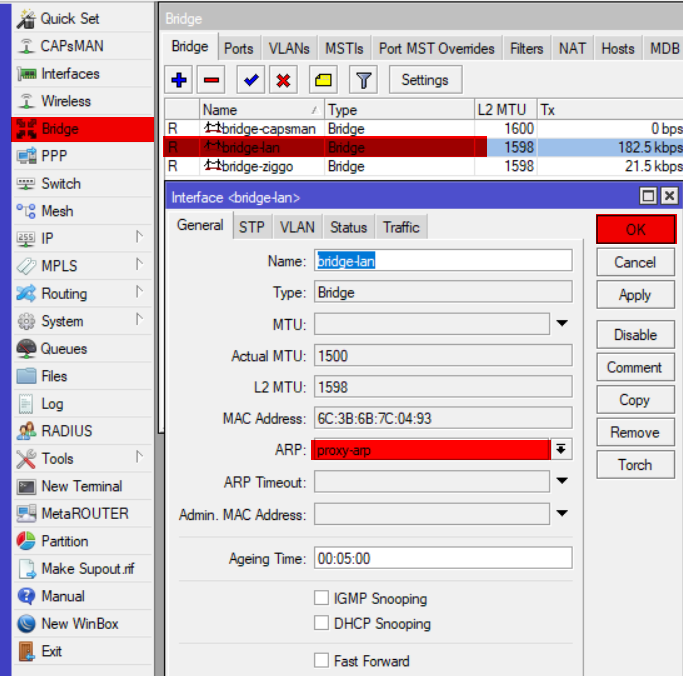Open the Wireless menu in sidebar
The image size is (683, 676).
pyautogui.click(x=65, y=101)
